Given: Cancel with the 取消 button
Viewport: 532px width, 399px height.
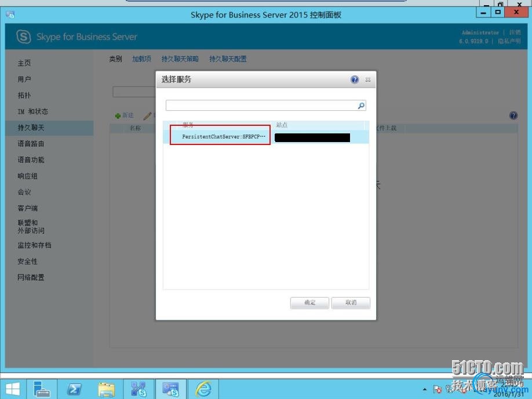Looking at the screenshot, I should coord(351,303).
